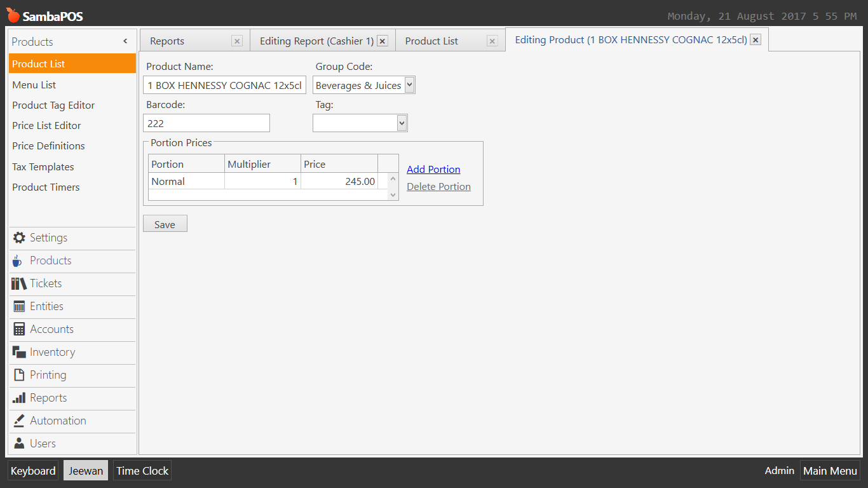This screenshot has height=488, width=868.
Task: Open Tax Templates
Action: 72,166
